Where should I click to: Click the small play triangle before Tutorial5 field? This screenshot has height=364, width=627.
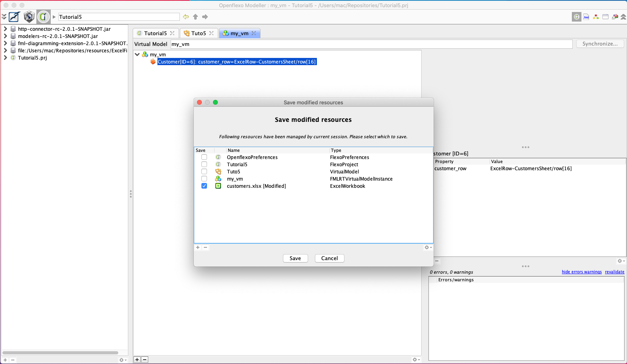point(54,17)
